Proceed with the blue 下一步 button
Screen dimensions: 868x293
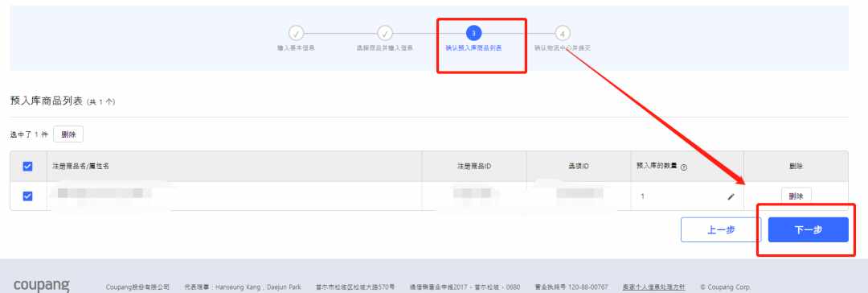click(809, 229)
